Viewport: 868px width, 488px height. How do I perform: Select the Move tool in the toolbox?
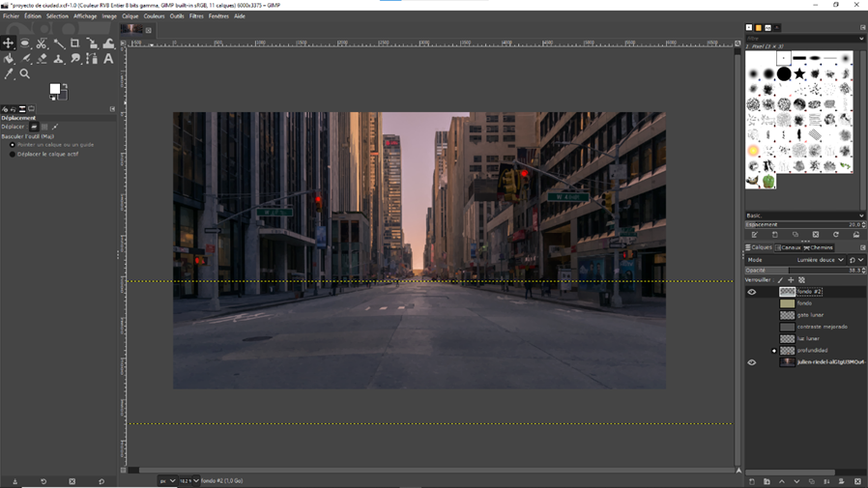(9, 43)
